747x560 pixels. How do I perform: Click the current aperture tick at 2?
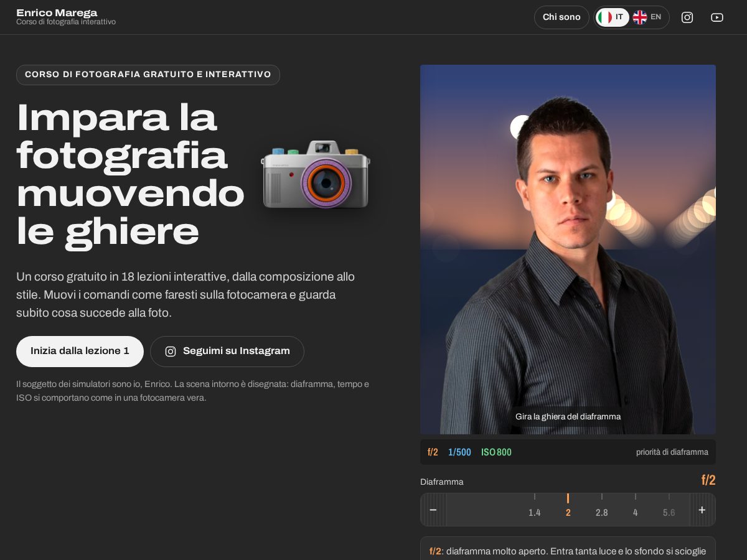568,506
